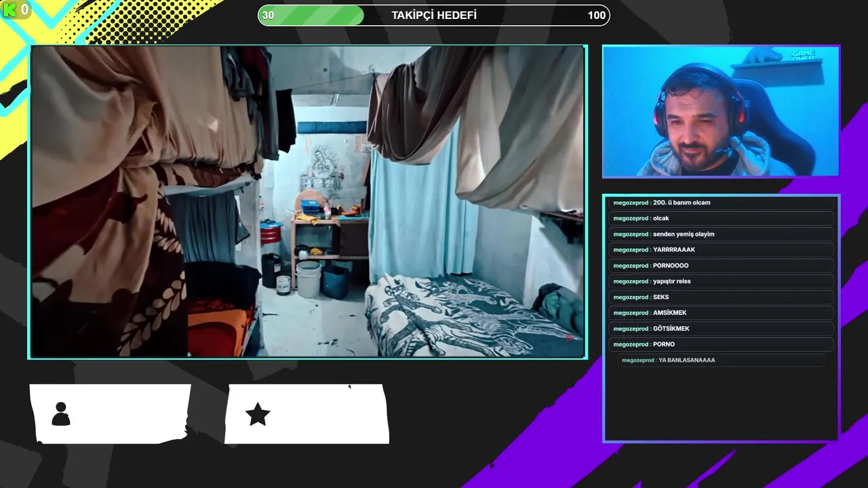The width and height of the screenshot is (868, 488).
Task: Click the green Kick logo icon
Action: 9,9
